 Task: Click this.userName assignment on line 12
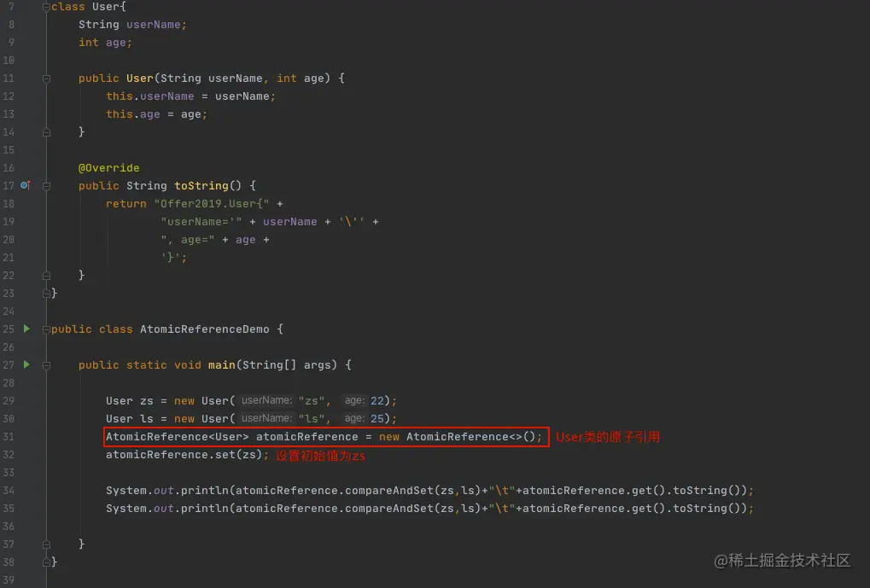[x=190, y=96]
